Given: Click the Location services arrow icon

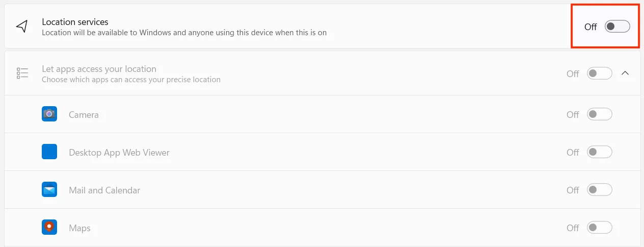Looking at the screenshot, I should (x=22, y=27).
